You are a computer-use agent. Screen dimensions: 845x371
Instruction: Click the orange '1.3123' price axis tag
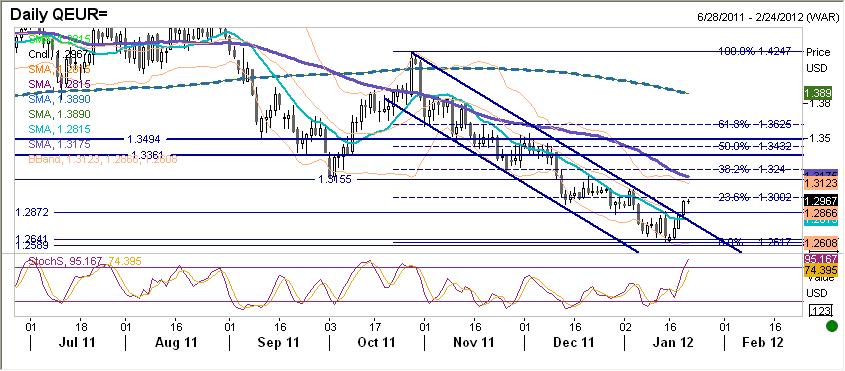tap(820, 184)
